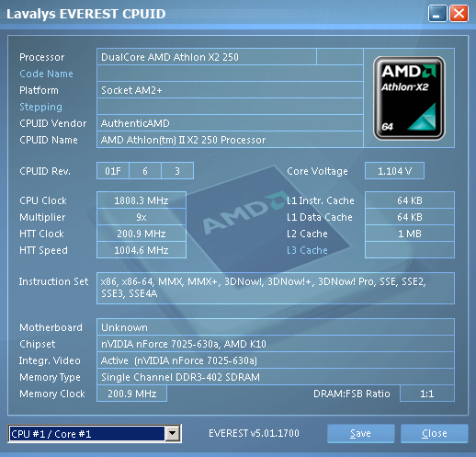Click the 64 KB L1 Data Cache value

pos(410,217)
